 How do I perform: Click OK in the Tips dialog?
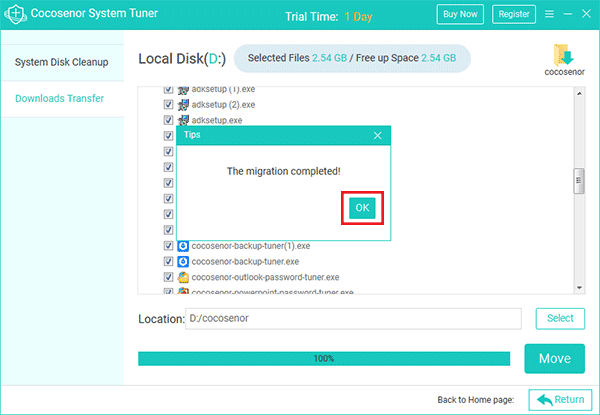click(x=362, y=208)
